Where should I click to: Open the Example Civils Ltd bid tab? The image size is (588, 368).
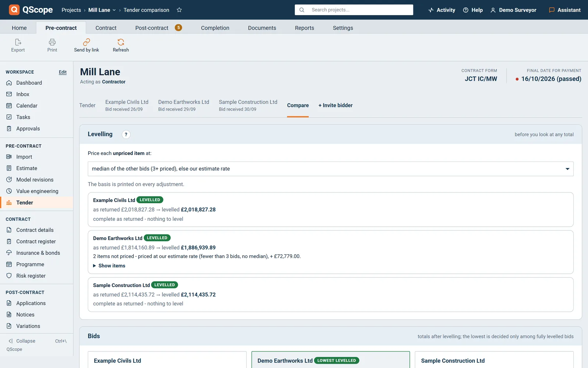click(x=127, y=105)
